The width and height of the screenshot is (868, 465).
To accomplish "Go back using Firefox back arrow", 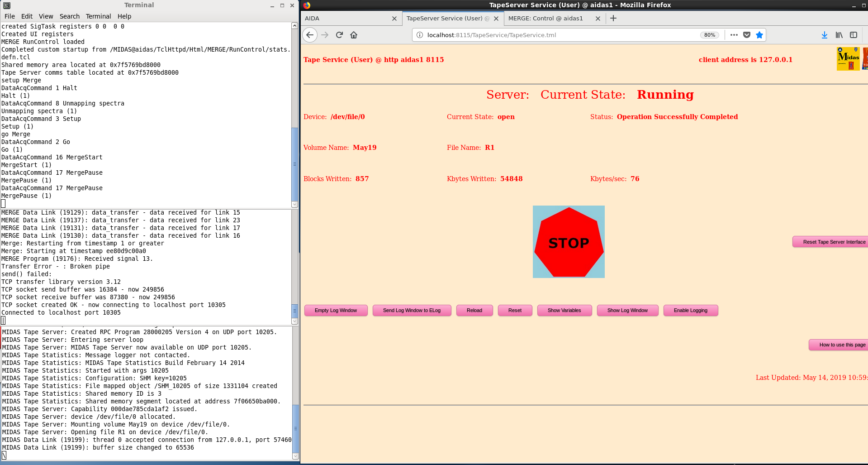I will pyautogui.click(x=310, y=35).
